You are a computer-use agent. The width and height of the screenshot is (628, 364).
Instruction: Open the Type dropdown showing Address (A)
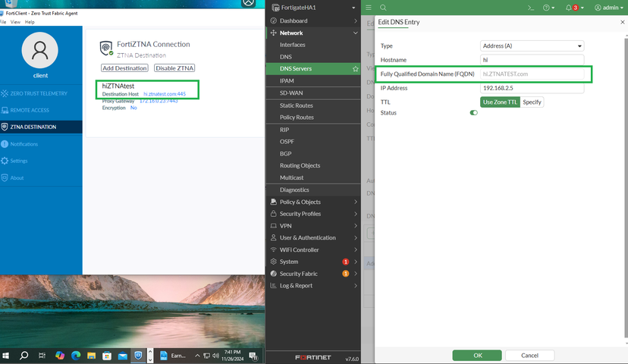coord(532,46)
